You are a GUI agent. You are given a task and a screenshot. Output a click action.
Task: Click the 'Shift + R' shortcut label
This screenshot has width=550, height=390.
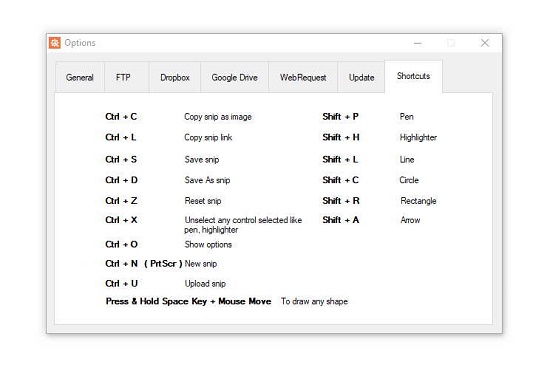[x=341, y=201]
